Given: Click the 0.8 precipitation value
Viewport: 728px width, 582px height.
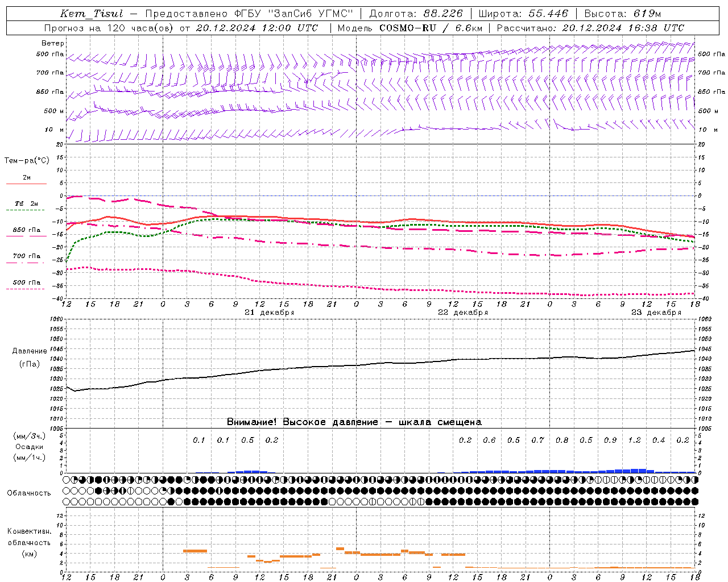Looking at the screenshot, I should coord(562,440).
